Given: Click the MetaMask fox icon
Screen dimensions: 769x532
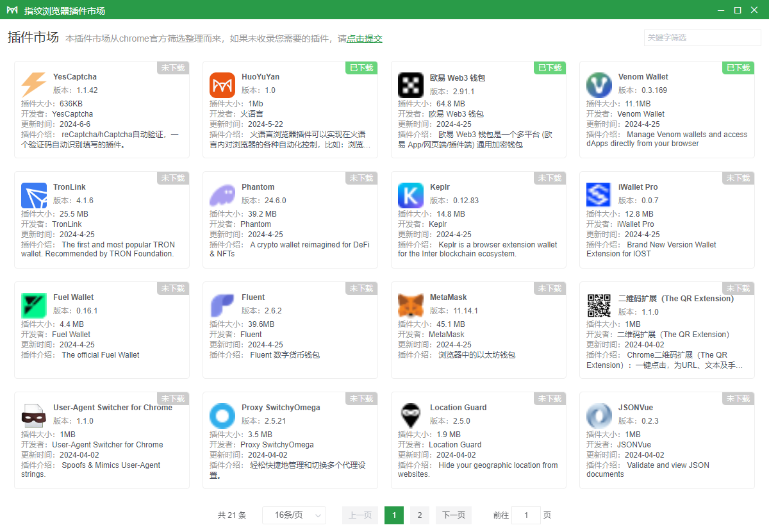Looking at the screenshot, I should coord(411,306).
